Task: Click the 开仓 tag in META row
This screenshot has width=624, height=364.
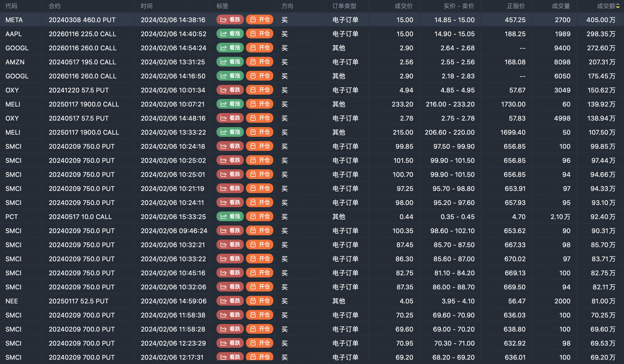Action: click(x=260, y=20)
